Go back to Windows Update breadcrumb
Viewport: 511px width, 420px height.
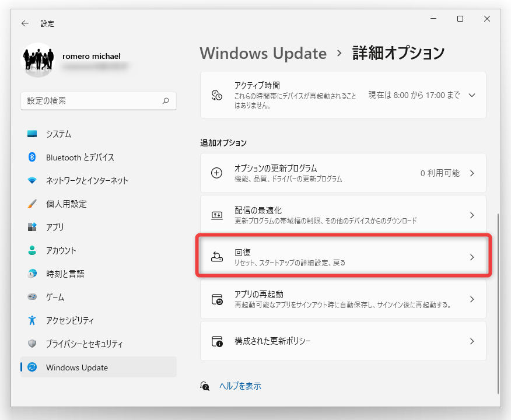pyautogui.click(x=263, y=53)
